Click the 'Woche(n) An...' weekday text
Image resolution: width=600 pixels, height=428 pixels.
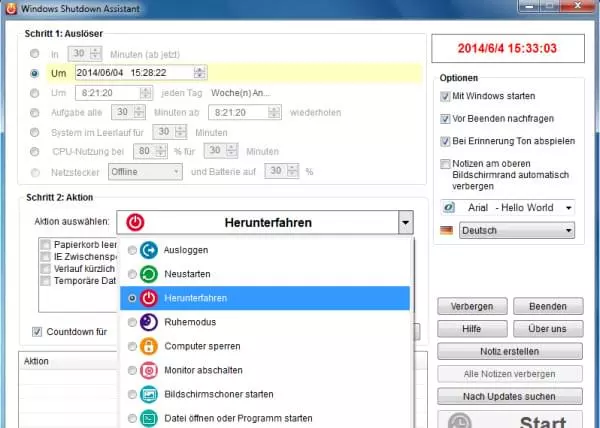241,93
